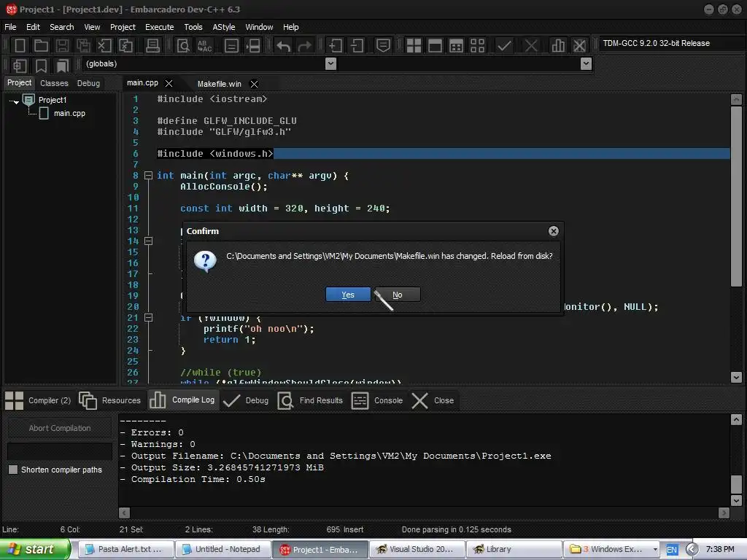
Task: Open the AStyle menu
Action: (223, 27)
